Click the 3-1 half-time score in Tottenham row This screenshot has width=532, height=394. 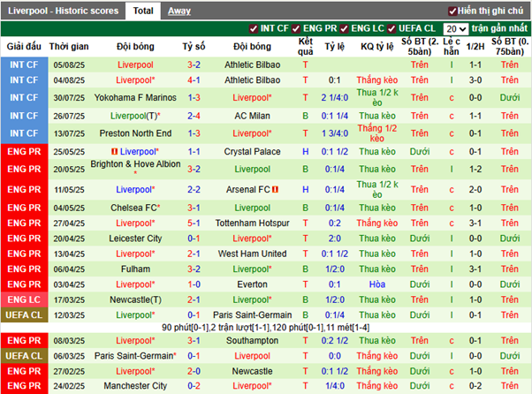475,224
